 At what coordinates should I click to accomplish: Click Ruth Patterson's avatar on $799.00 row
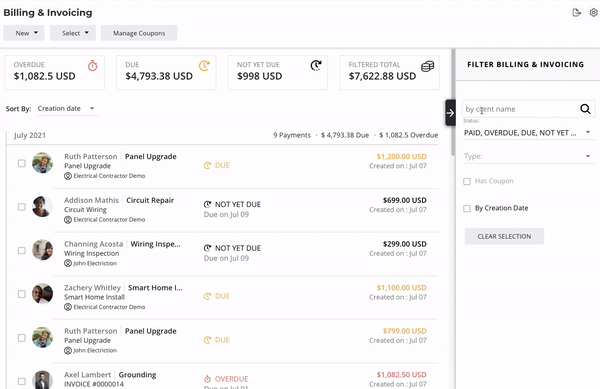point(42,337)
